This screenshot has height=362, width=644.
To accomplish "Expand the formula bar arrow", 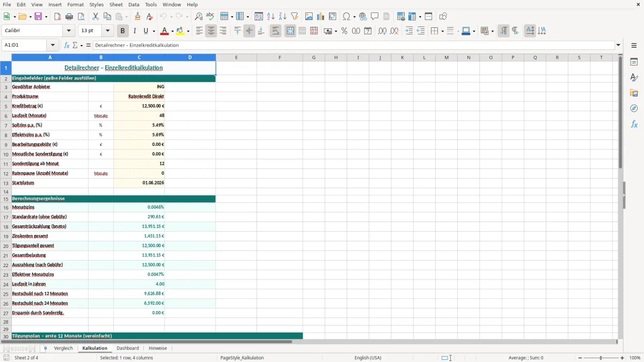I will click(x=619, y=46).
